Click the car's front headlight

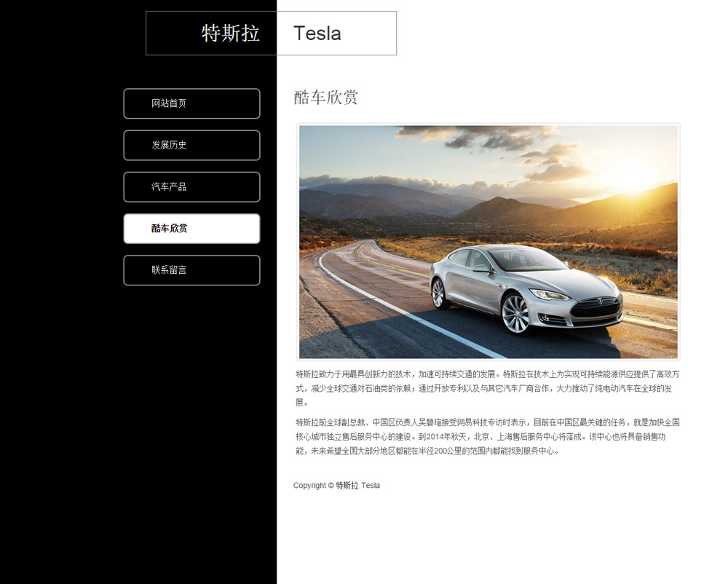pos(550,295)
